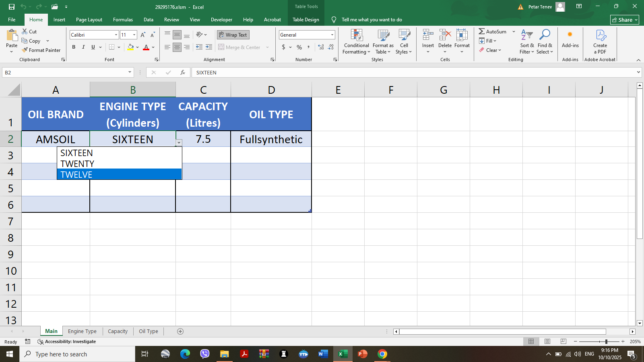Click the AutoSum button
This screenshot has height=362, width=644.
pos(492,31)
